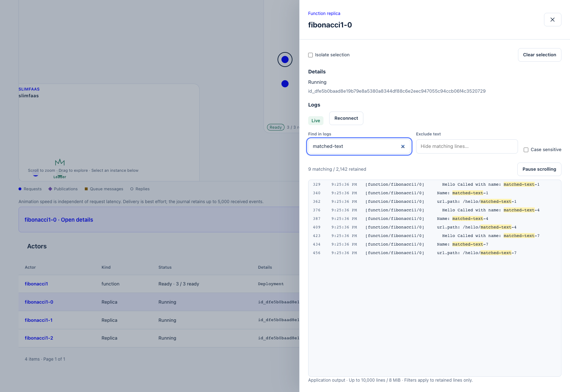This screenshot has width=570, height=392.
Task: Click the Replies legend item
Action: click(140, 189)
